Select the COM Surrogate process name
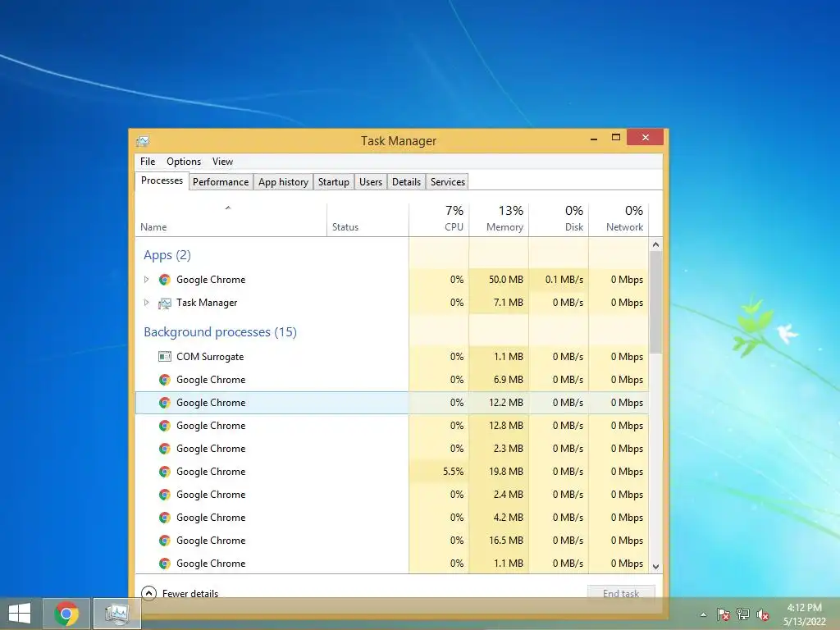Viewport: 840px width, 630px height. pyautogui.click(x=210, y=357)
